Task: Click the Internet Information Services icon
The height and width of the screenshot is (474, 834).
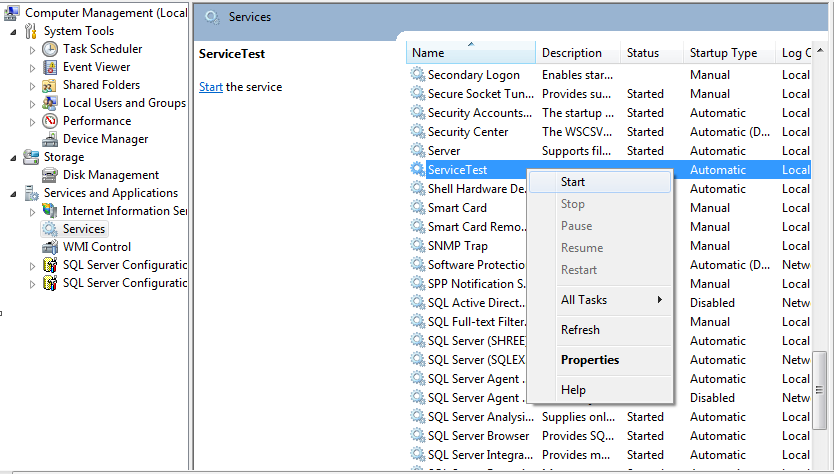Action: coord(50,211)
